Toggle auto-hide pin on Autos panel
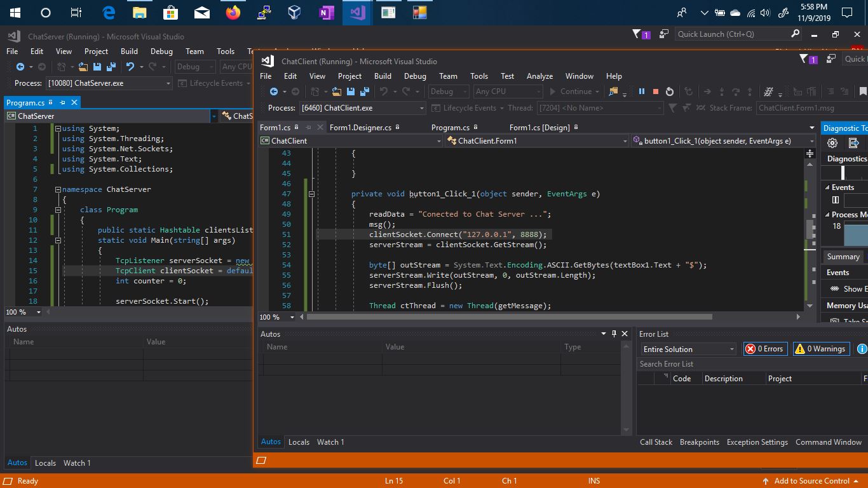The image size is (868, 488). [x=614, y=334]
